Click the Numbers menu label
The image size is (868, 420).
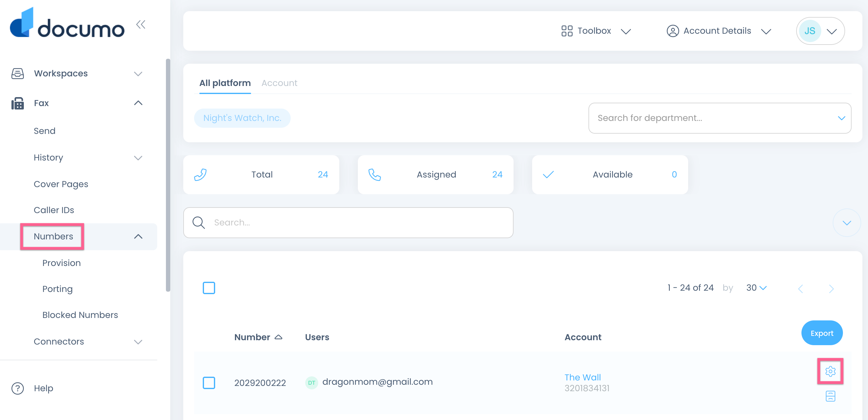(53, 236)
